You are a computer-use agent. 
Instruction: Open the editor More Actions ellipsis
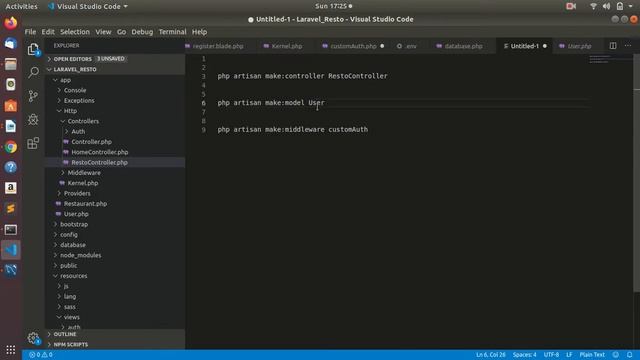point(628,46)
